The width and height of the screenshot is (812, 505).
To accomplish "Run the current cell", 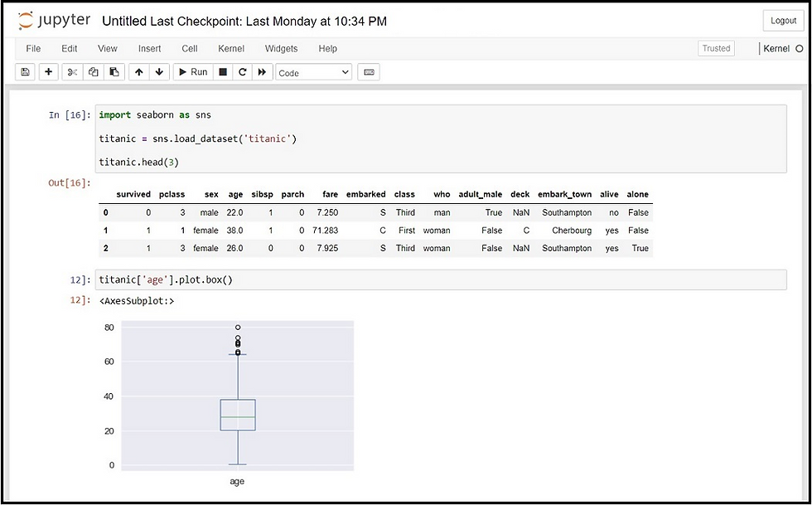I will [x=193, y=72].
